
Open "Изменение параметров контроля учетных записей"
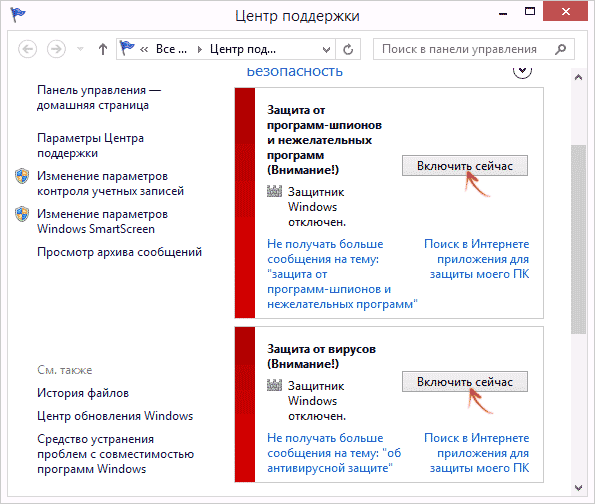(110, 183)
